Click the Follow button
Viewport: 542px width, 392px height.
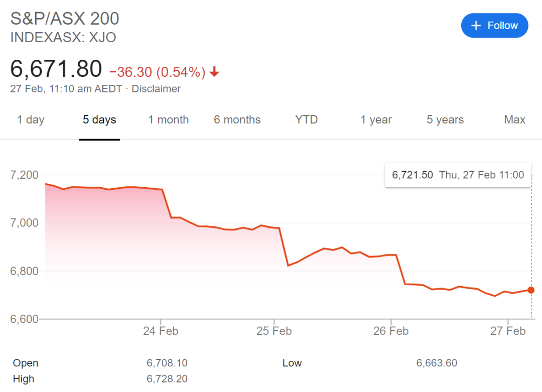(x=494, y=26)
